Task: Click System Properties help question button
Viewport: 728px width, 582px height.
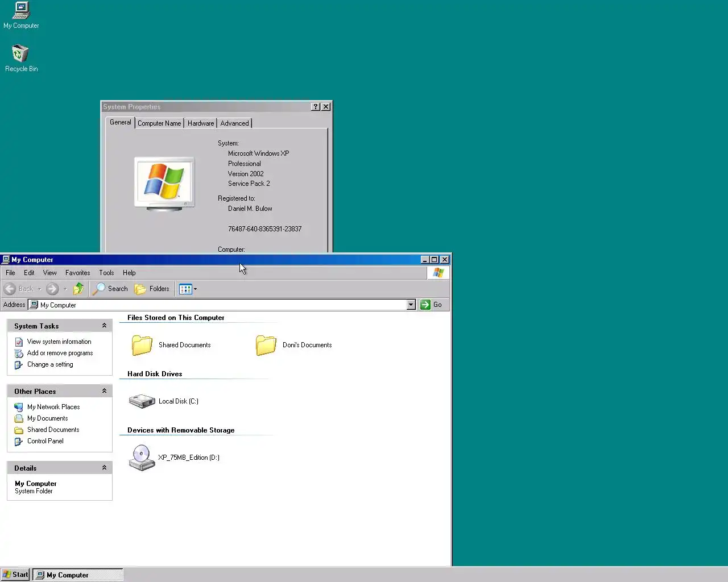Action: (x=316, y=107)
